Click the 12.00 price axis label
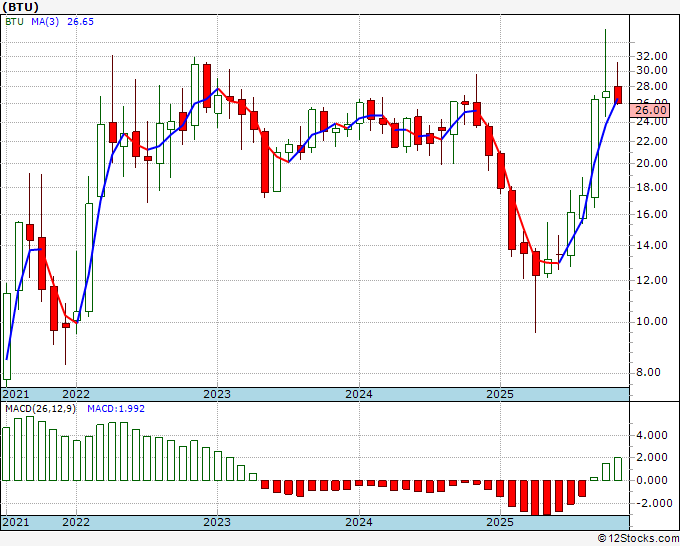 point(652,280)
